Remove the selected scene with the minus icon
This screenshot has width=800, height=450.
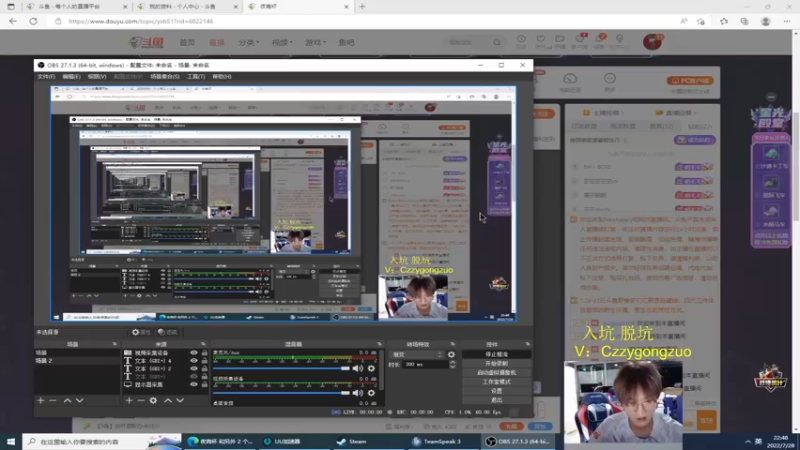(x=53, y=401)
